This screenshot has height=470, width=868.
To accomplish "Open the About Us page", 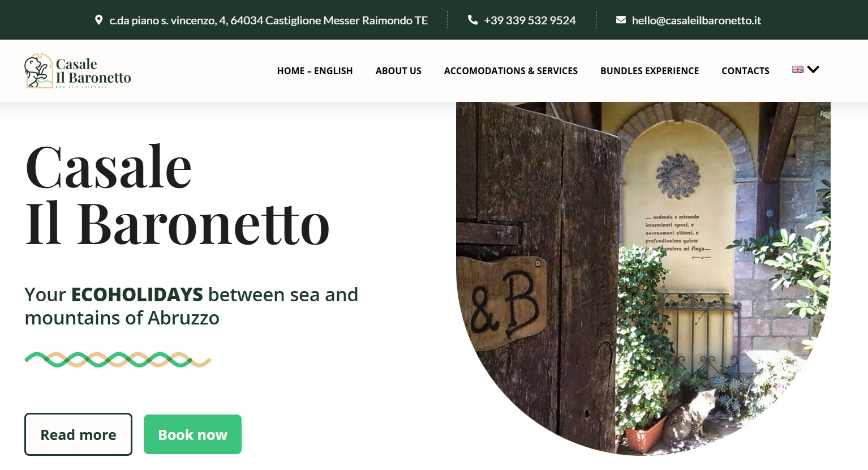I will point(398,71).
